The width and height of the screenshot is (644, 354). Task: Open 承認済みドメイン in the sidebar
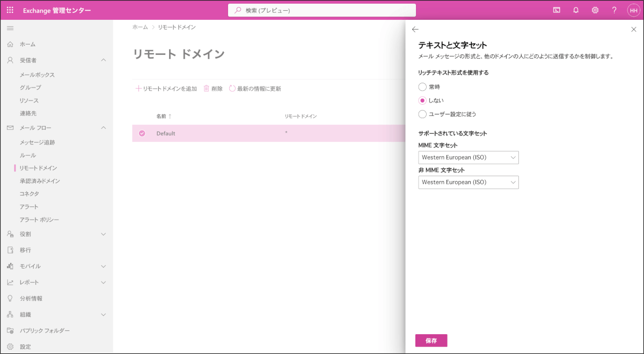click(40, 181)
